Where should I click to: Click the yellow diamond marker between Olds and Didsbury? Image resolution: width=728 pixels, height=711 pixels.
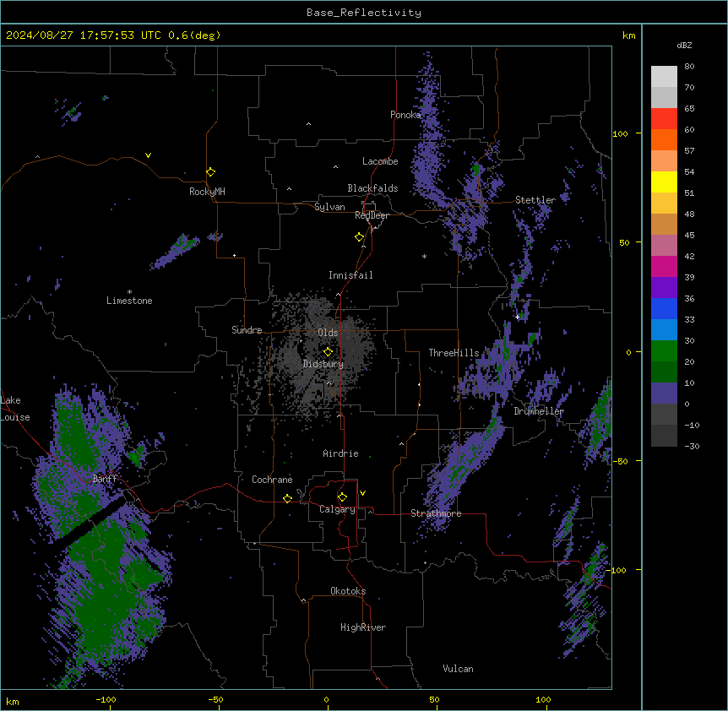[328, 351]
